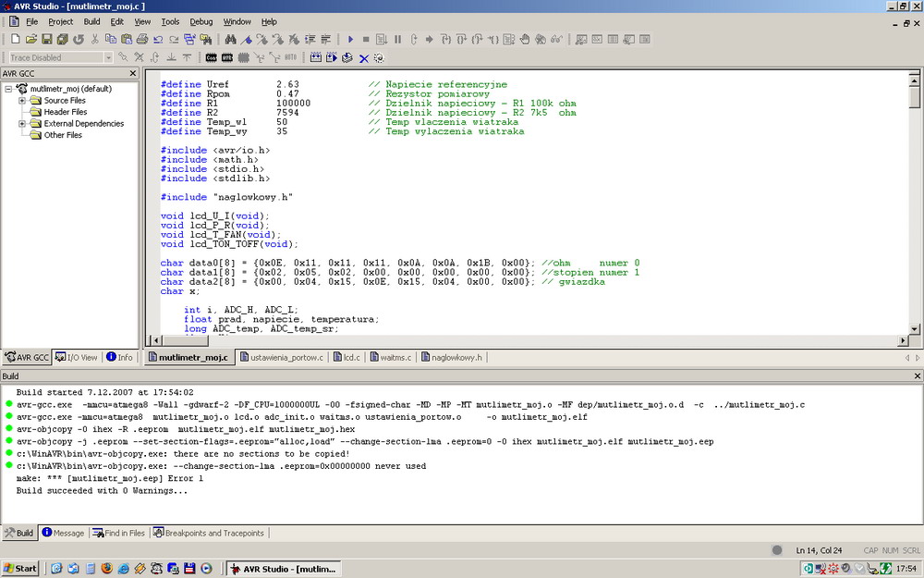Click the AVR programmer chip icon

click(227, 57)
